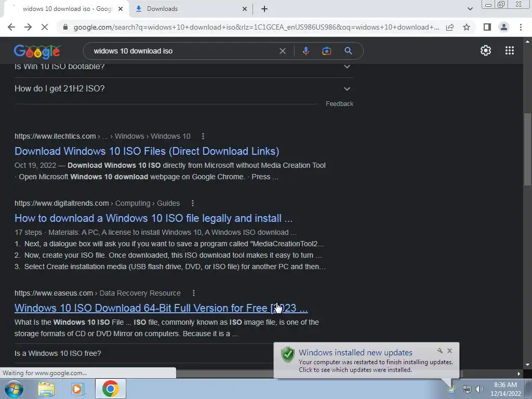Open Google quick settings gear
The height and width of the screenshot is (399, 532).
486,50
